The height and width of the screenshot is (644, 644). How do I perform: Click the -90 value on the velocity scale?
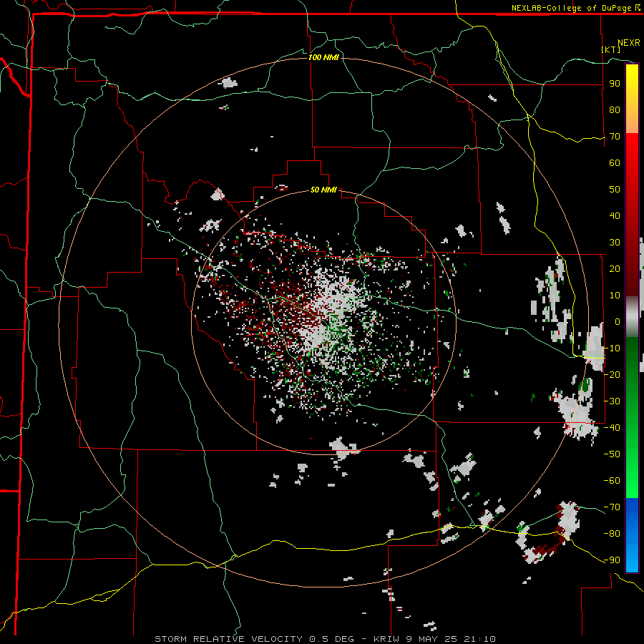(612, 560)
